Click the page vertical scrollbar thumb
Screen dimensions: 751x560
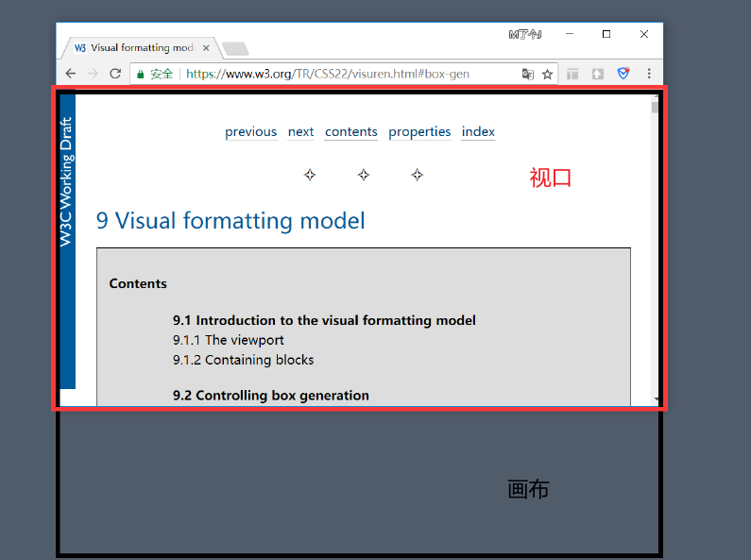click(x=655, y=108)
